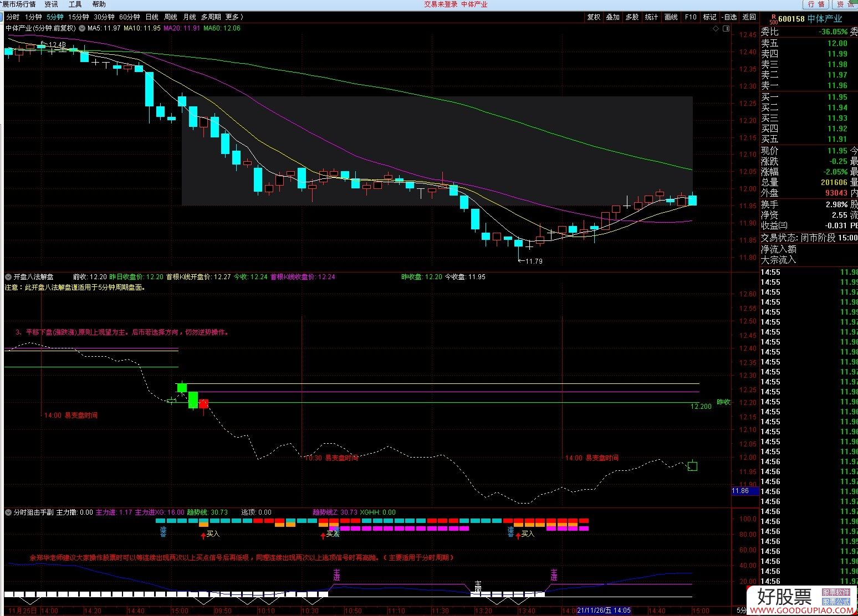Click stock code 600158

coord(791,19)
